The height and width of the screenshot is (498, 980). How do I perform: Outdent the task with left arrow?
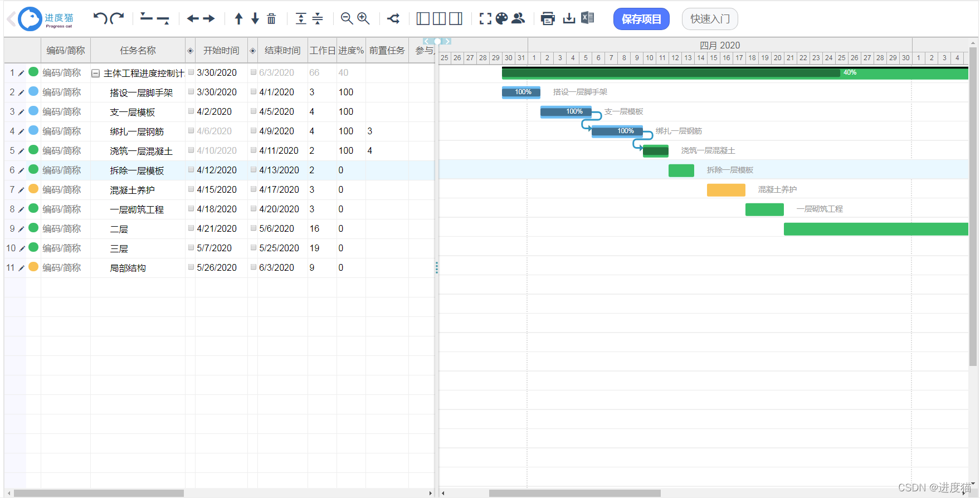(x=193, y=18)
